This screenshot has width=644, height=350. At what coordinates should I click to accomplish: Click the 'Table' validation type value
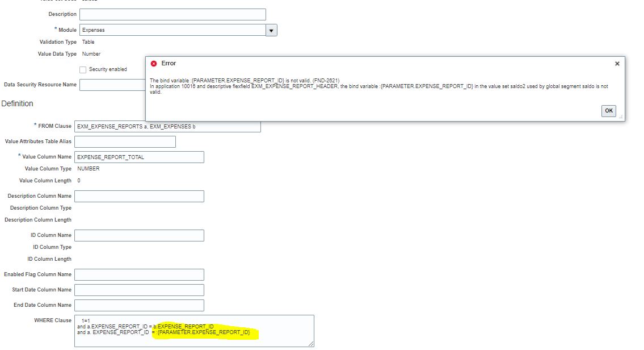89,42
